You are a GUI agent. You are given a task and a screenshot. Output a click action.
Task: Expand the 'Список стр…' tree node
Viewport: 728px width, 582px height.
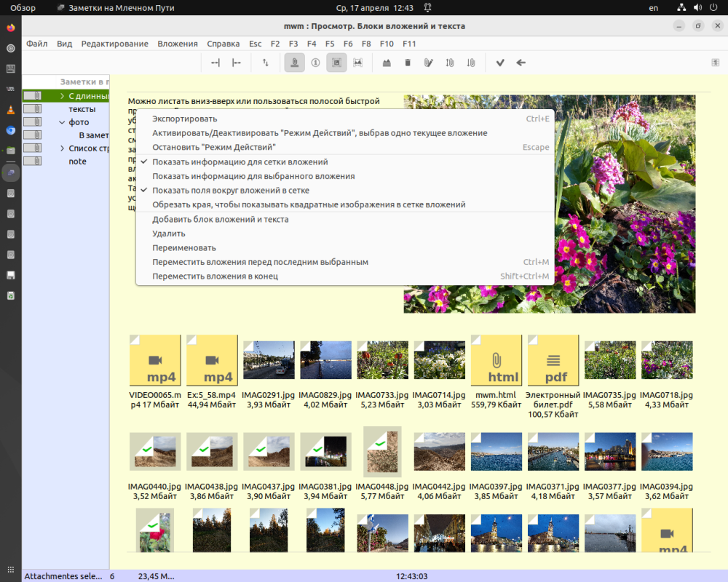pos(63,148)
